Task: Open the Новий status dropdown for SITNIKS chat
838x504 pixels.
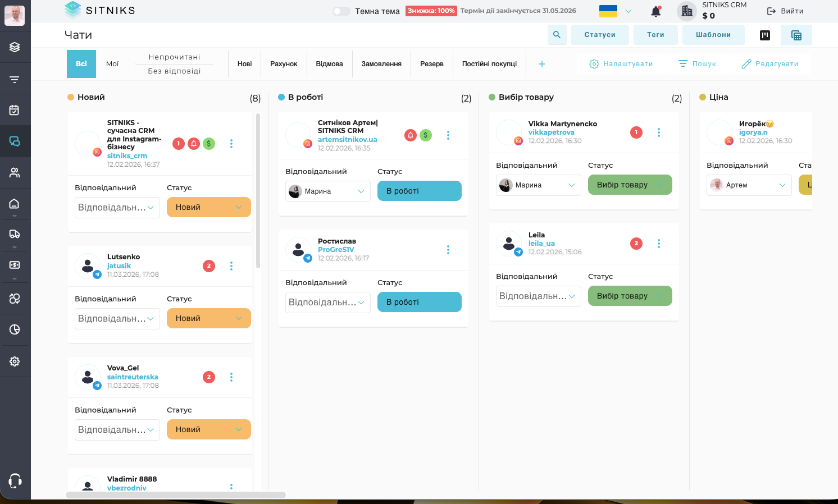Action: [x=208, y=207]
